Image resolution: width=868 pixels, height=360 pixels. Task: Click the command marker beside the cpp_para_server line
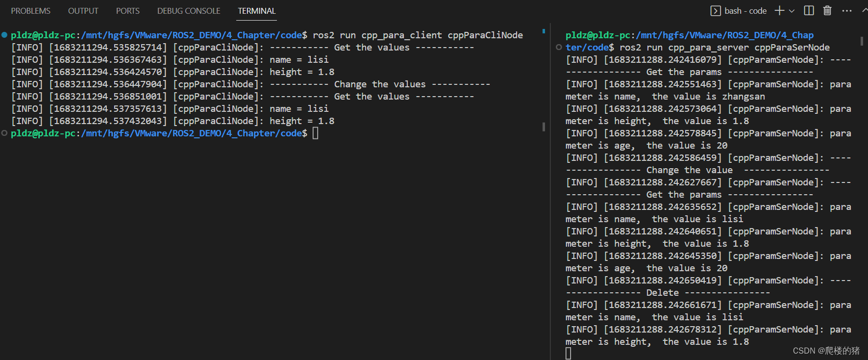click(x=559, y=48)
